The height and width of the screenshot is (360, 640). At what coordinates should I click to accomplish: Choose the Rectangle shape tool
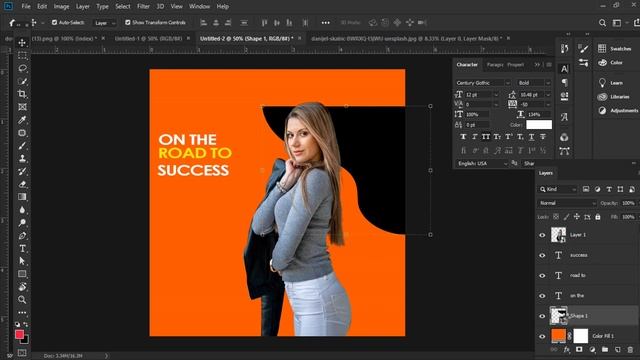22,274
